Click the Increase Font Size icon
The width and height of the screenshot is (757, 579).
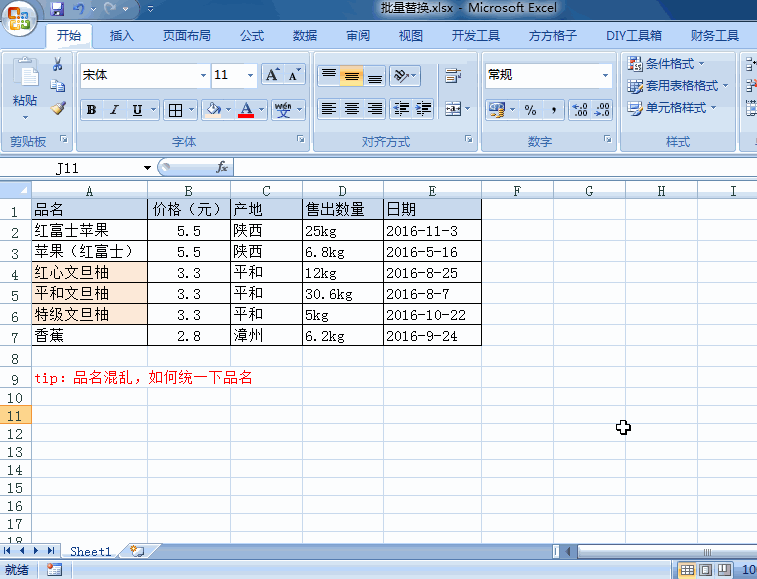[x=272, y=75]
